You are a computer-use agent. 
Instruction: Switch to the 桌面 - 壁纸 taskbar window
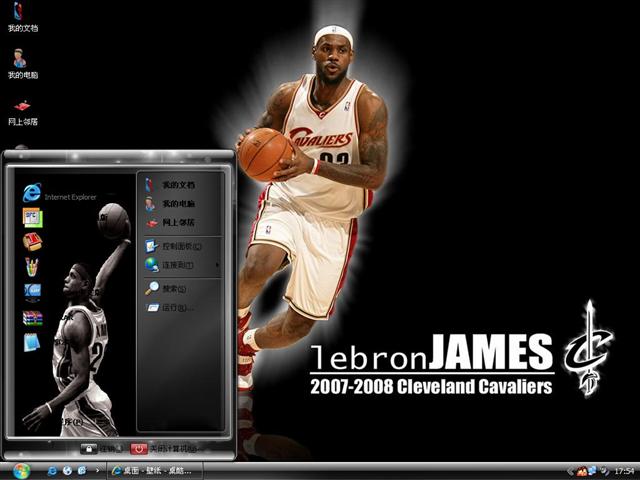(x=155, y=471)
